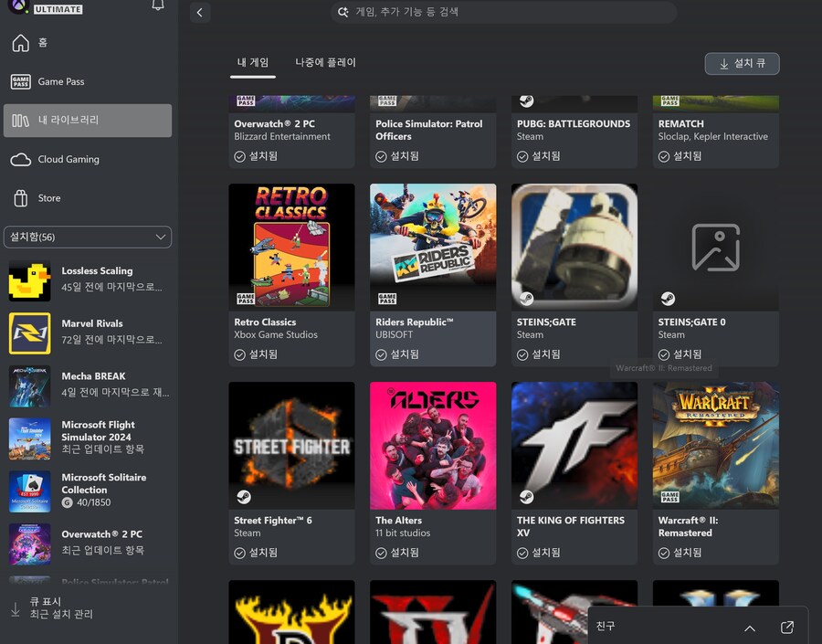Screen dimensions: 822x644
Task: Expand the 설치함(56) filter dropdown
Action: pyautogui.click(x=87, y=237)
